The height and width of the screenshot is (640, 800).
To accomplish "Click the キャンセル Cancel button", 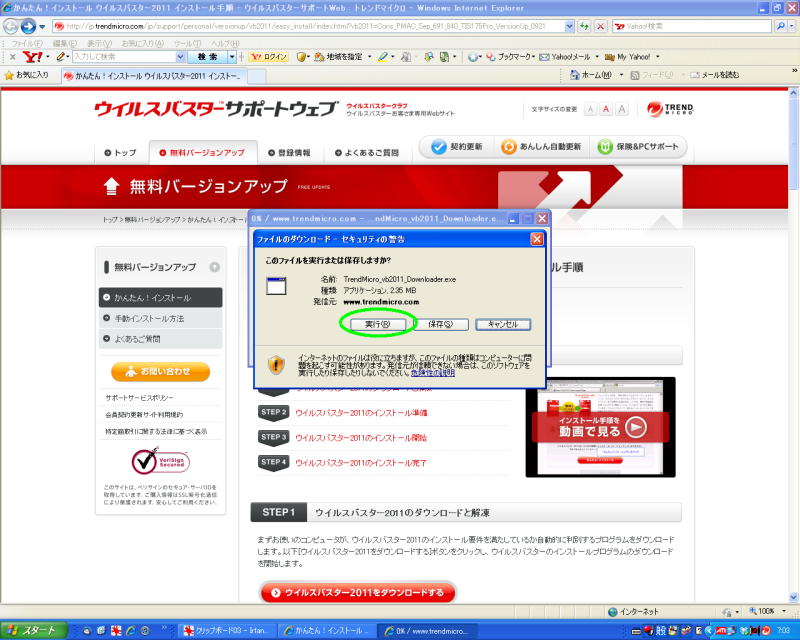I will coord(503,324).
